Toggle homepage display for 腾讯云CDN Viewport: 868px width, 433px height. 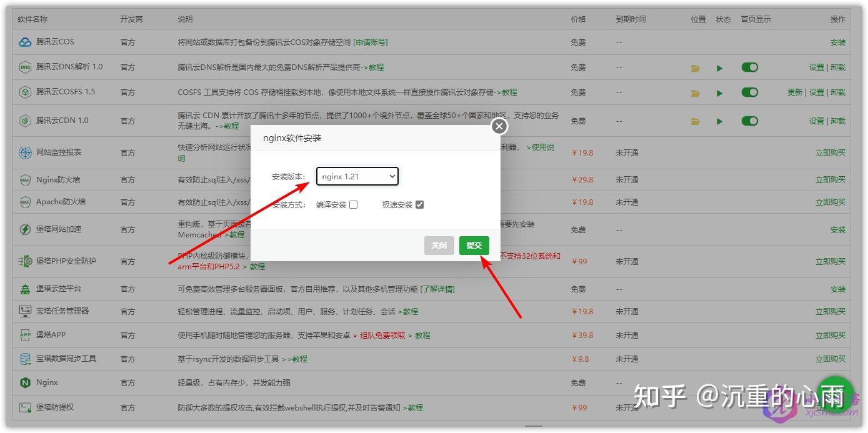tap(750, 121)
